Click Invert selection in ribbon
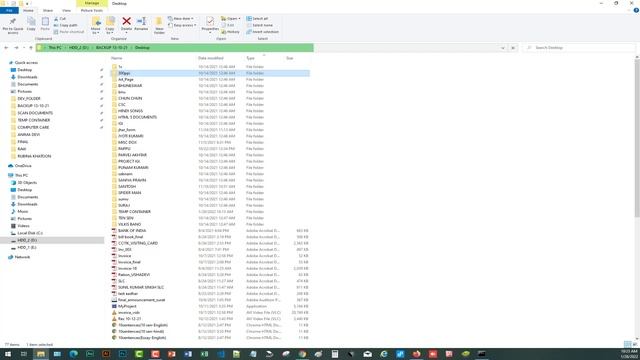This screenshot has width=640, height=360. click(262, 32)
